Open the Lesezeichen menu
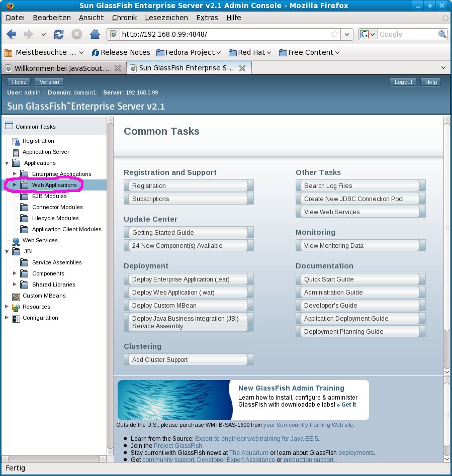The width and height of the screenshot is (452, 476). [166, 18]
